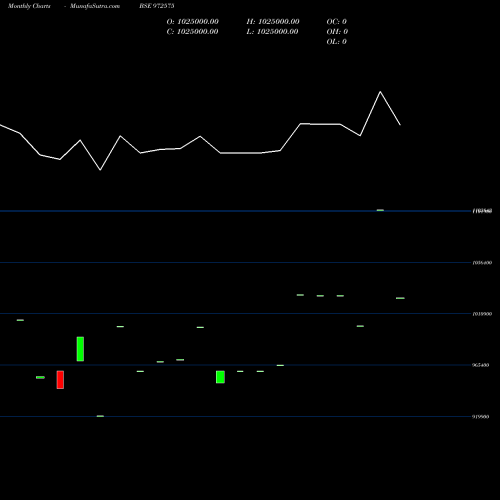Click the green dash on the lowest gridline
The height and width of the screenshot is (500, 500).
pos(100,416)
